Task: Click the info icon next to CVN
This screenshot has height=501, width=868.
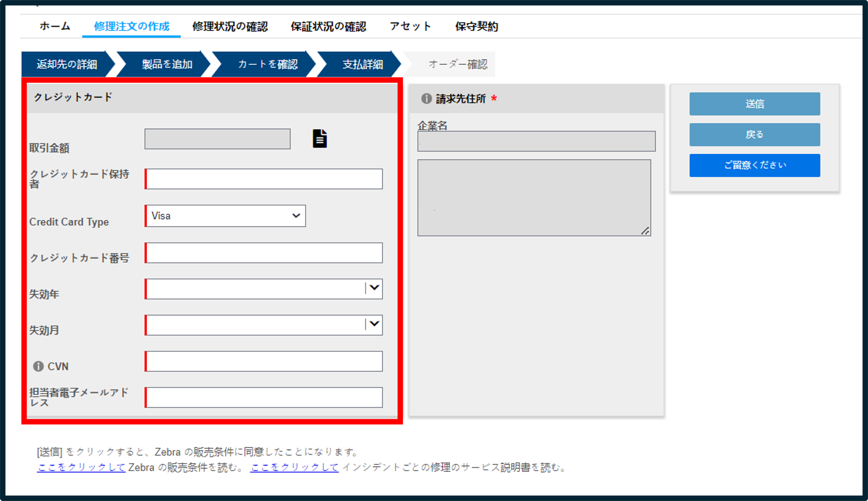Action: coord(38,366)
